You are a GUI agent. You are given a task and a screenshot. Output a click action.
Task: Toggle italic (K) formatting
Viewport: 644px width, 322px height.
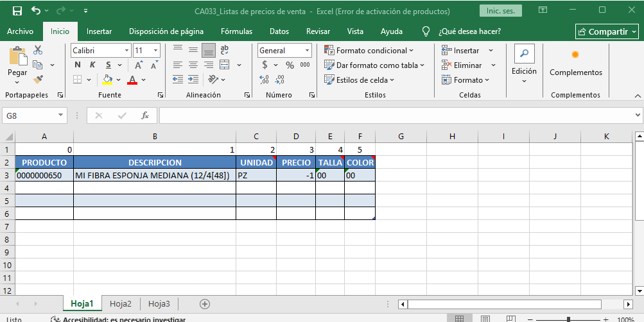tap(93, 65)
